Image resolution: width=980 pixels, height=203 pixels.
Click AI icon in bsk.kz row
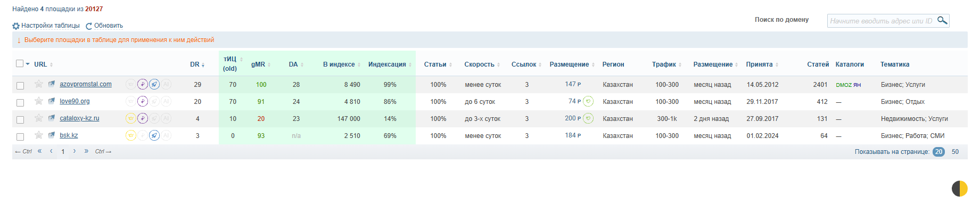point(166,135)
